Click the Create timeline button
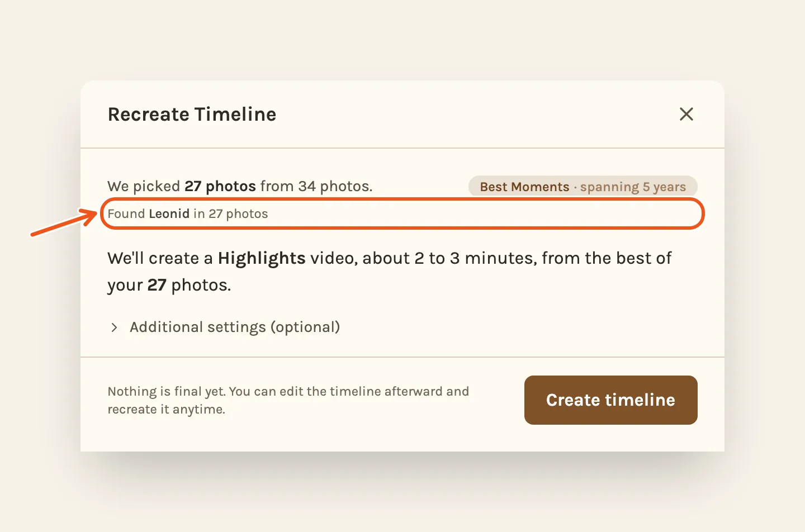 tap(610, 400)
